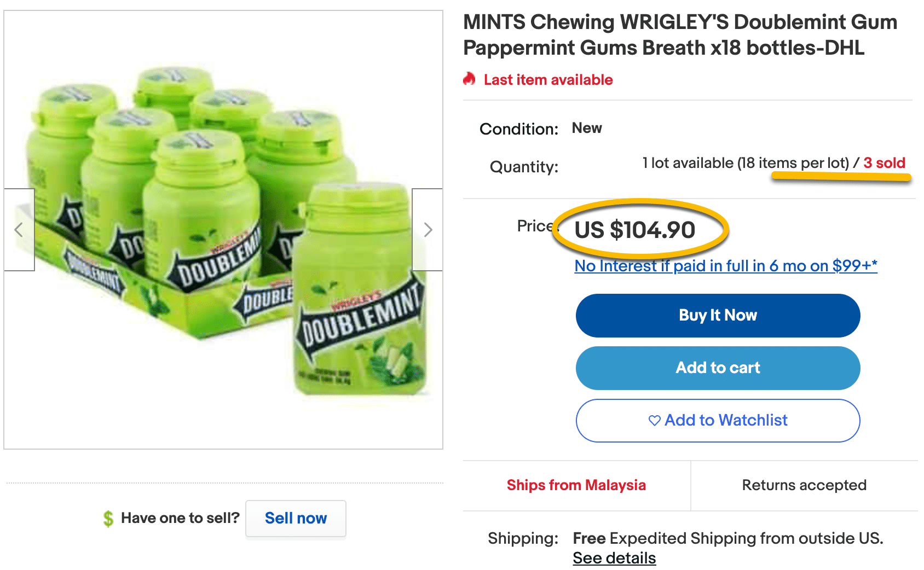Image resolution: width=924 pixels, height=570 pixels.
Task: Click the 1 lot available quantity text
Action: coord(746,163)
